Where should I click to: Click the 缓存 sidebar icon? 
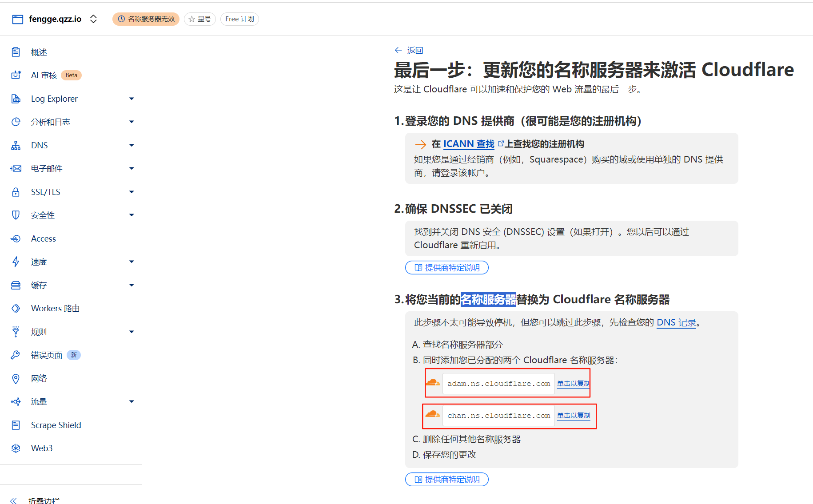(16, 285)
